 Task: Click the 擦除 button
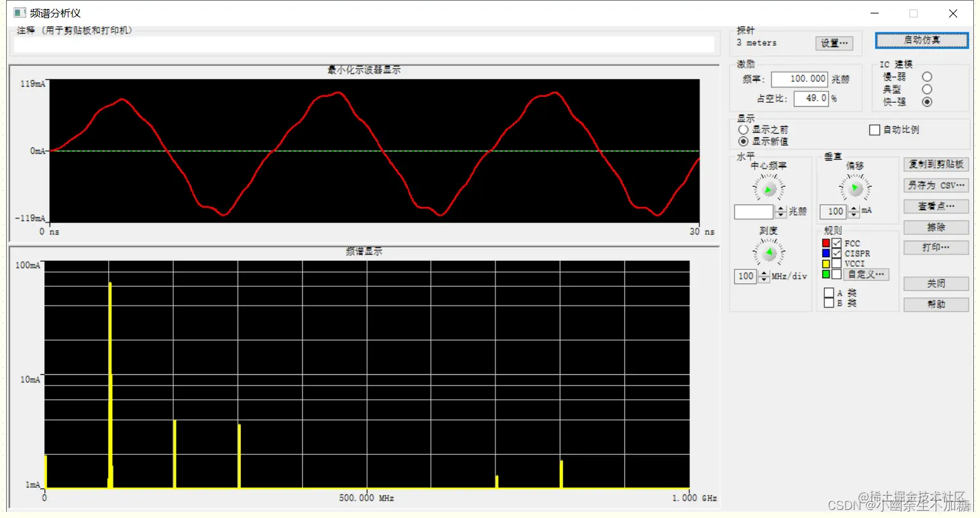click(x=936, y=227)
